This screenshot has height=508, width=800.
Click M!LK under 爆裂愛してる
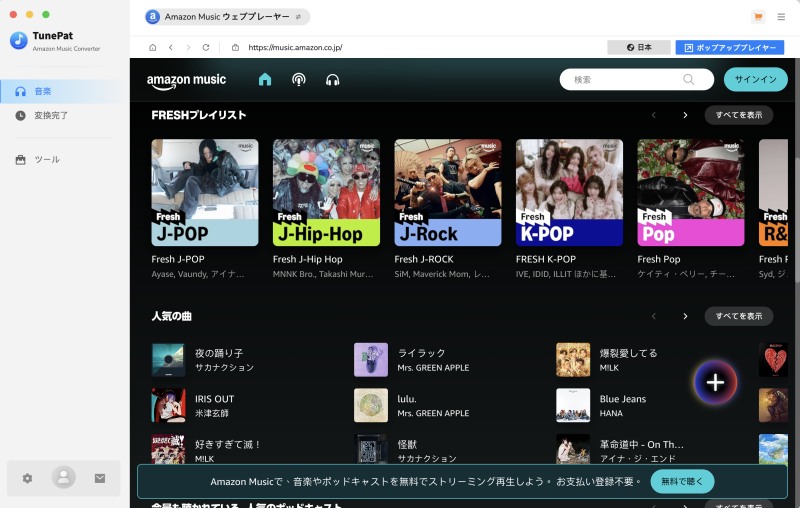click(x=609, y=368)
